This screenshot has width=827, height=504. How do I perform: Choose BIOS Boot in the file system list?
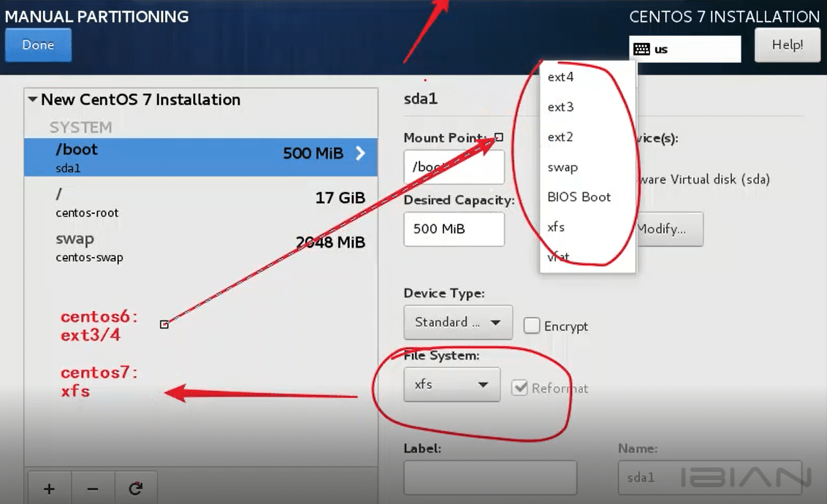point(579,197)
